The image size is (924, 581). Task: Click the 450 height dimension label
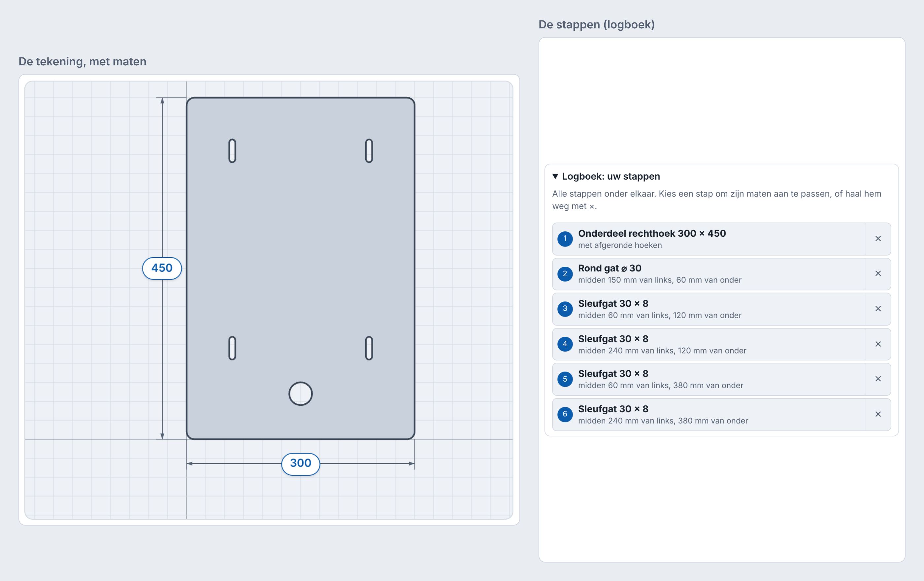[162, 268]
